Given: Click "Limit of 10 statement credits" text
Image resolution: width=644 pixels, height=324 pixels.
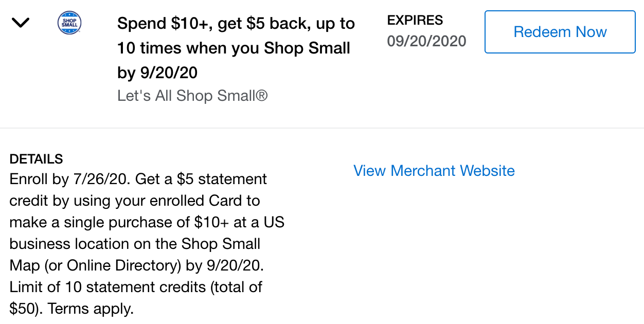Looking at the screenshot, I should (x=108, y=287).
